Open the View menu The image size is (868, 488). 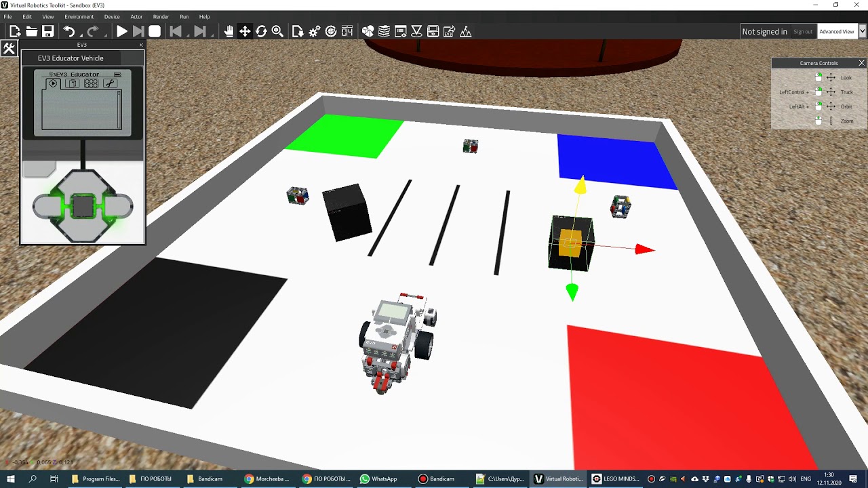48,16
